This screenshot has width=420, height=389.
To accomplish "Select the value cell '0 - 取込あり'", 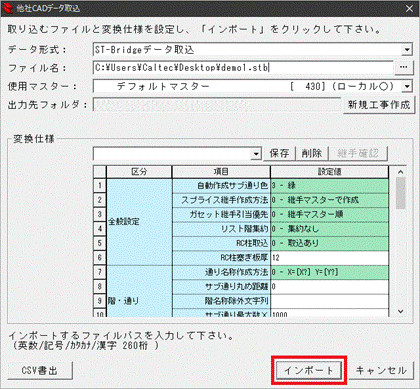I will tap(329, 243).
